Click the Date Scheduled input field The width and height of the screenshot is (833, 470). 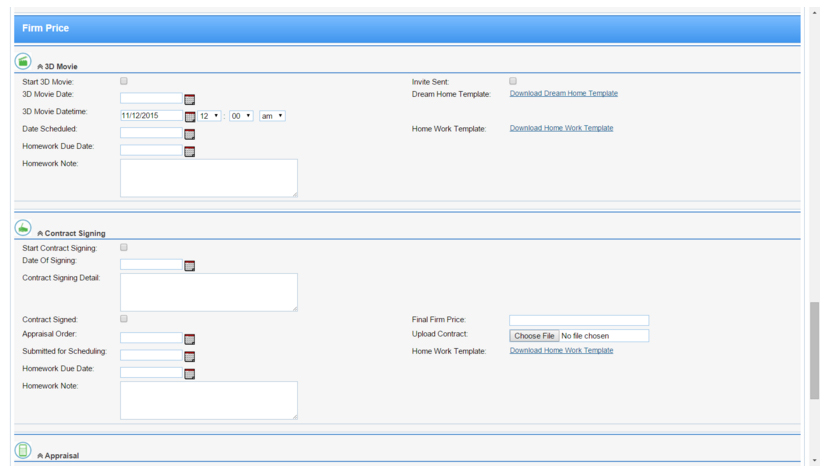[x=151, y=133]
